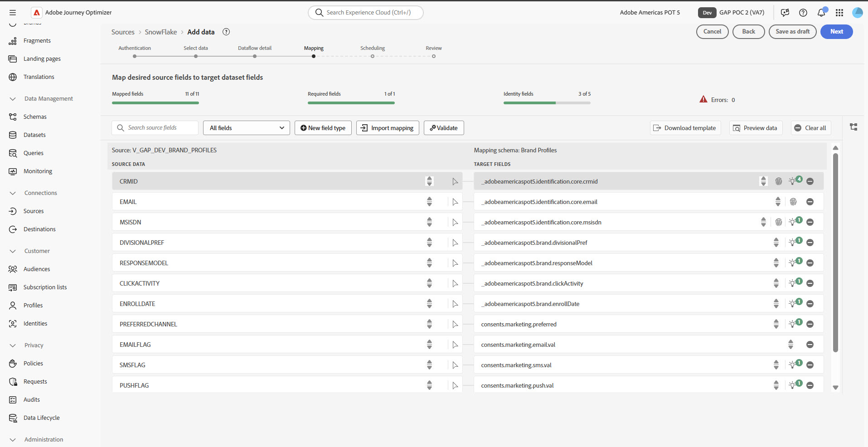Click the Next button

point(837,32)
